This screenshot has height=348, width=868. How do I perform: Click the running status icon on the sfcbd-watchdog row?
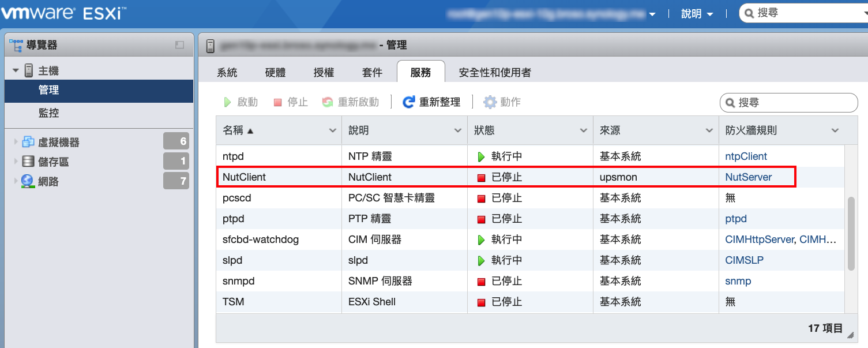click(482, 240)
